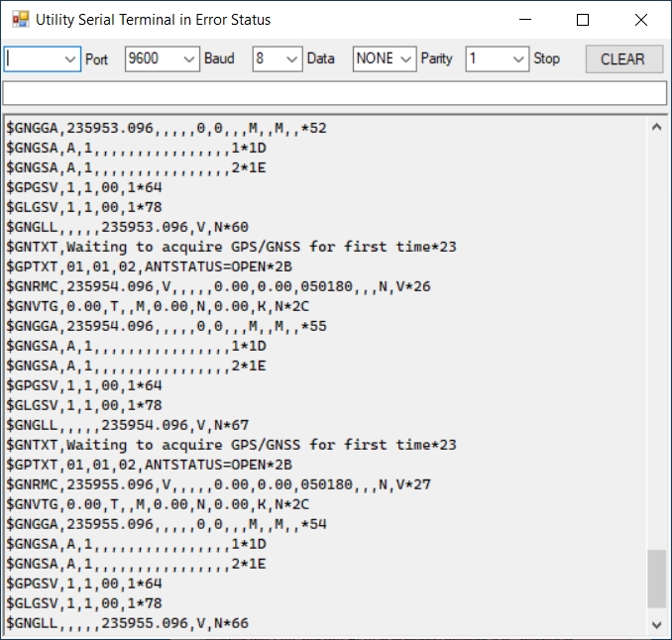Click the scrollbar up arrow in terminal output
This screenshot has width=672, height=640.
pos(656,127)
